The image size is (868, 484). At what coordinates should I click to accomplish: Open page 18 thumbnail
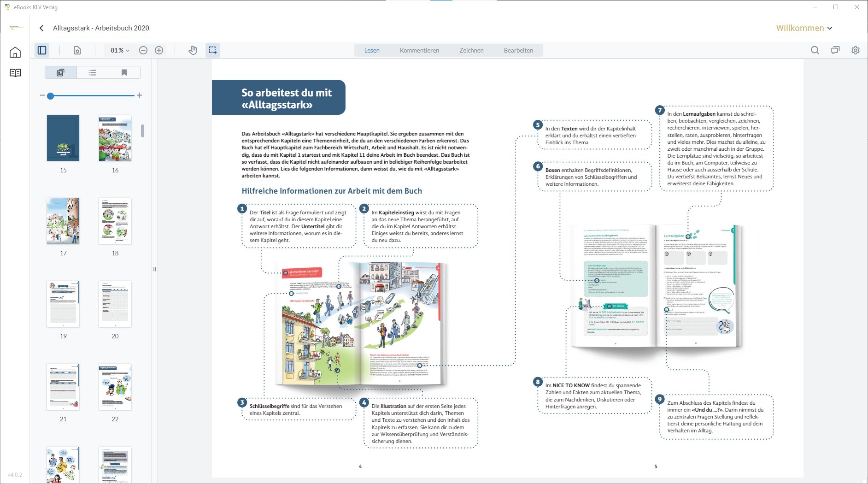(115, 221)
